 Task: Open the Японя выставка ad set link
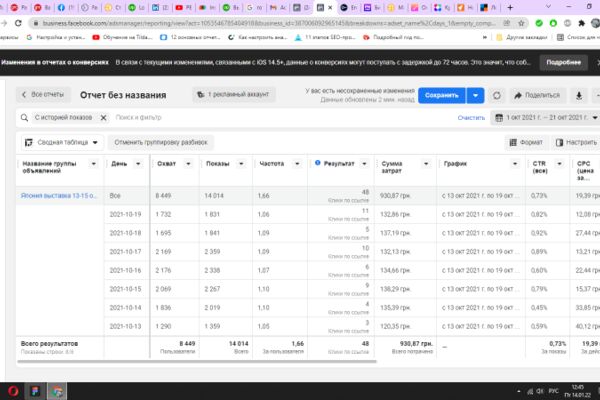pos(59,196)
